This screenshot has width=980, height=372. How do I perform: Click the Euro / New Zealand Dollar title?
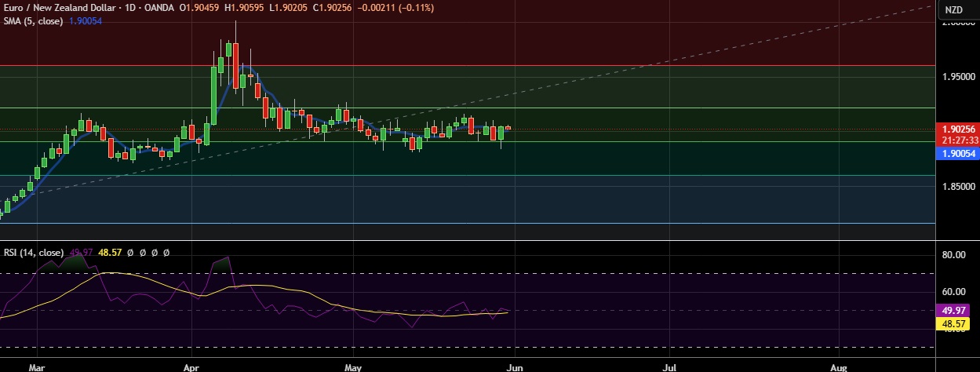point(60,8)
